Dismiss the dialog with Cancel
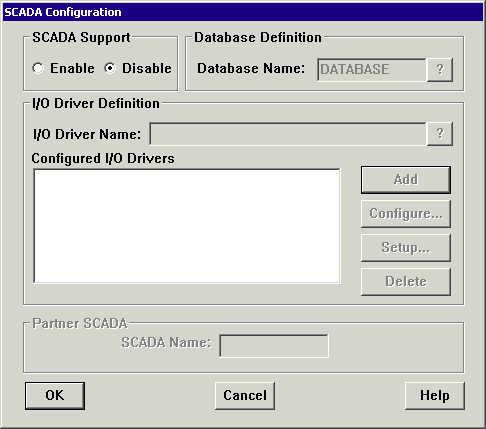 (x=245, y=396)
